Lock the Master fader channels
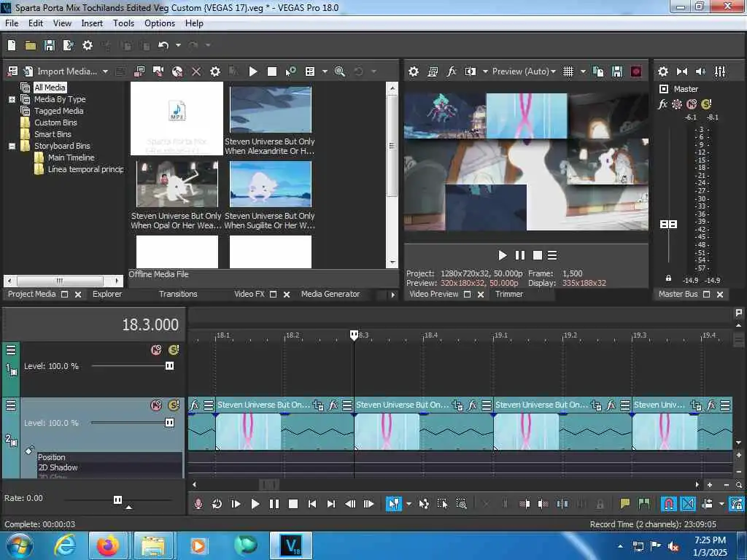The height and width of the screenshot is (560, 747). (668, 278)
